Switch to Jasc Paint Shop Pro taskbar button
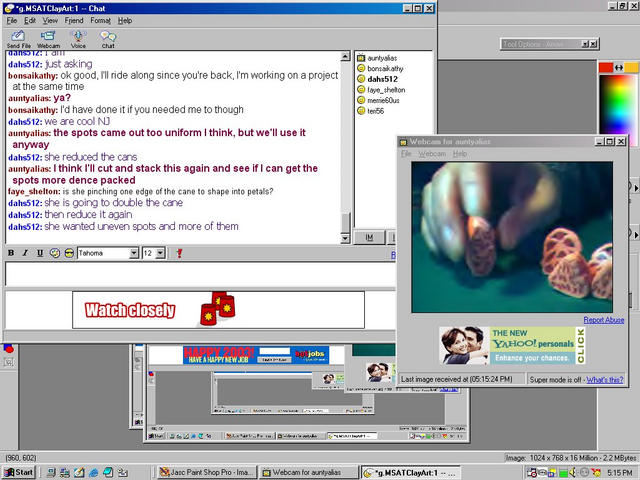 [207, 472]
